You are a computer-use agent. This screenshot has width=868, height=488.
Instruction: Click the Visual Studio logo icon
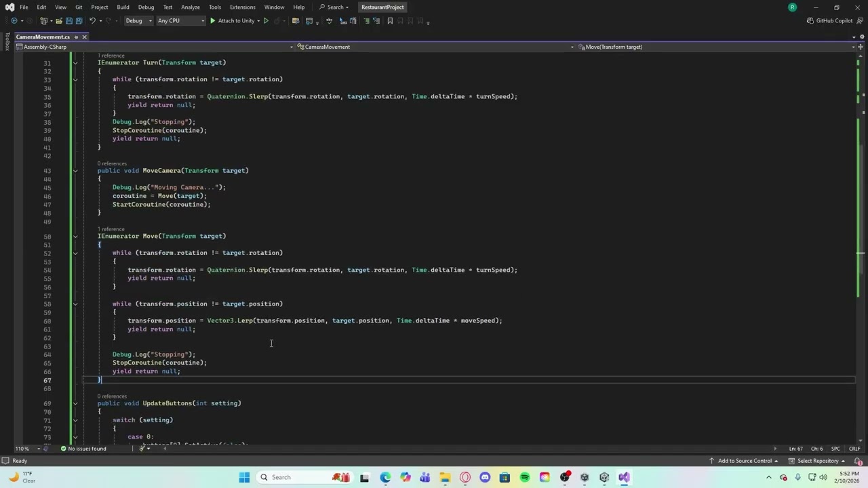pos(9,7)
